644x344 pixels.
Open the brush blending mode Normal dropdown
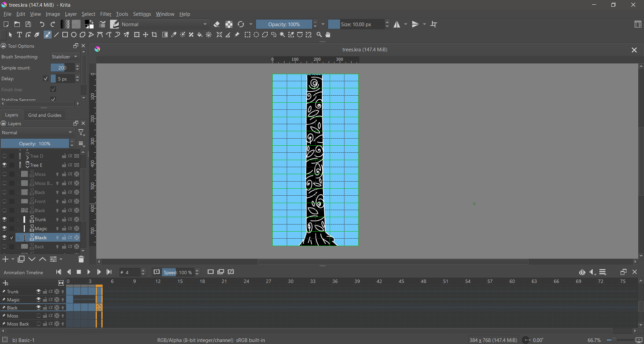pyautogui.click(x=164, y=24)
